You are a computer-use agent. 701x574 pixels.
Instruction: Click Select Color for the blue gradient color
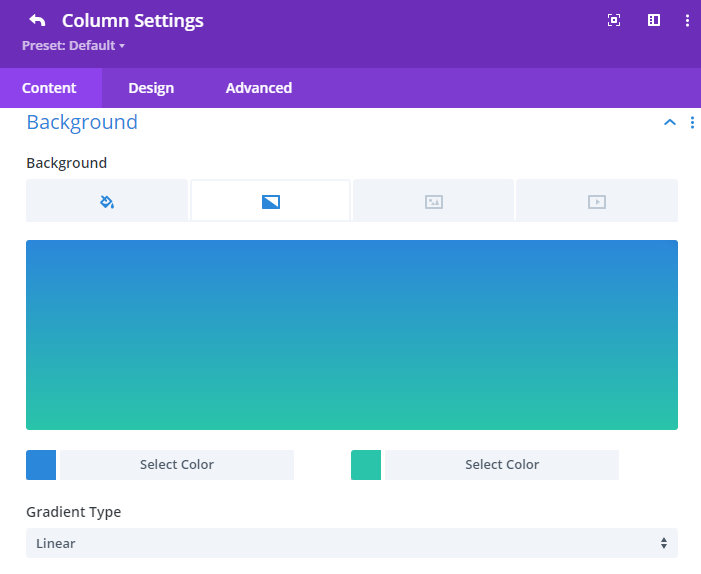coord(177,464)
